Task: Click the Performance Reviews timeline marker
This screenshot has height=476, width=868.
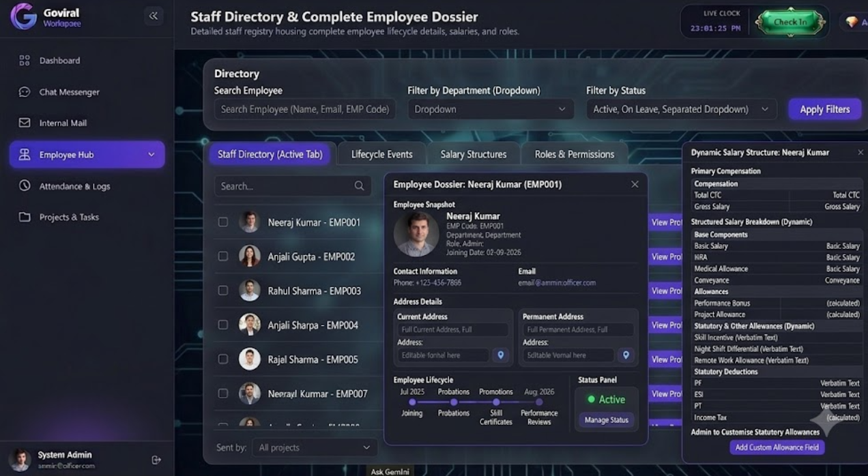Action: tap(539, 402)
